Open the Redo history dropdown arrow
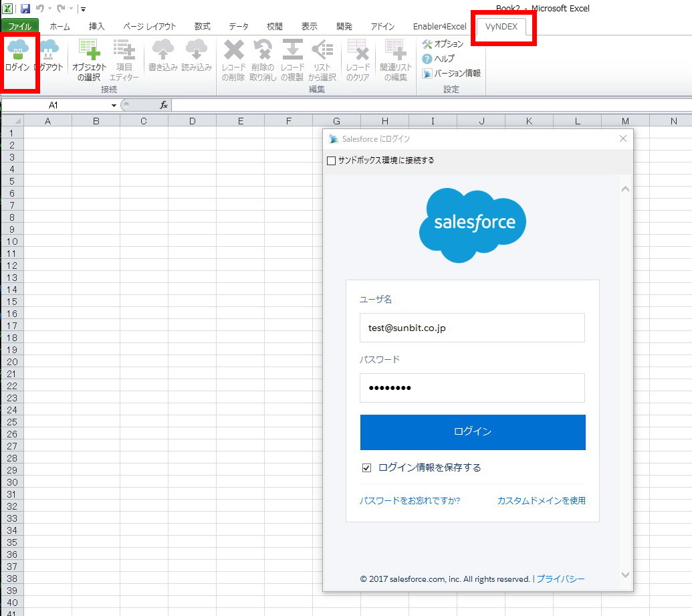The width and height of the screenshot is (692, 616). coord(71,9)
